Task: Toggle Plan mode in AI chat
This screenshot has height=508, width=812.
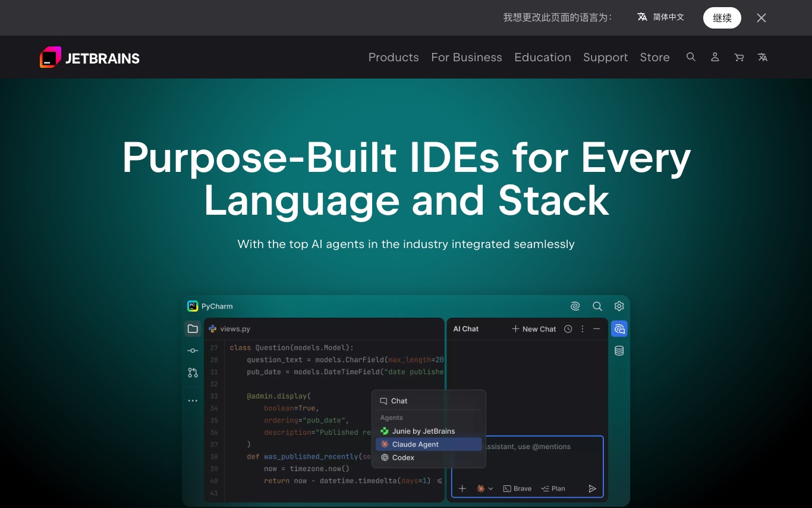Action: pyautogui.click(x=553, y=488)
